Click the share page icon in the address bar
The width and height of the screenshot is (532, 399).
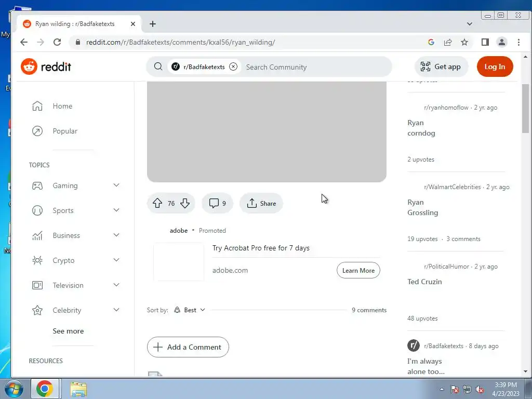(x=448, y=42)
